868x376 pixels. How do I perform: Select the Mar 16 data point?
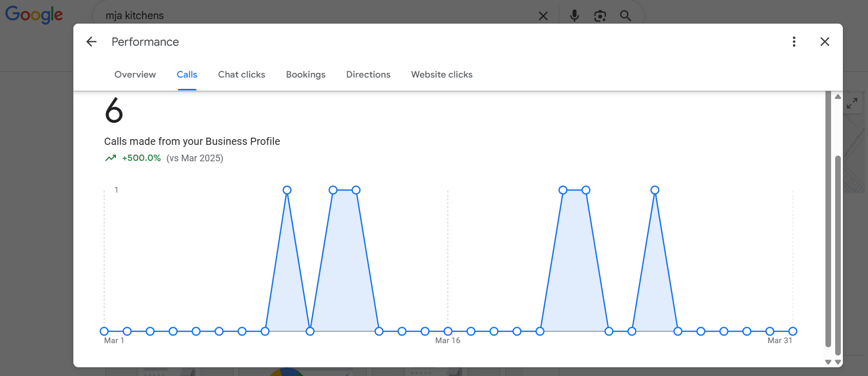click(448, 331)
